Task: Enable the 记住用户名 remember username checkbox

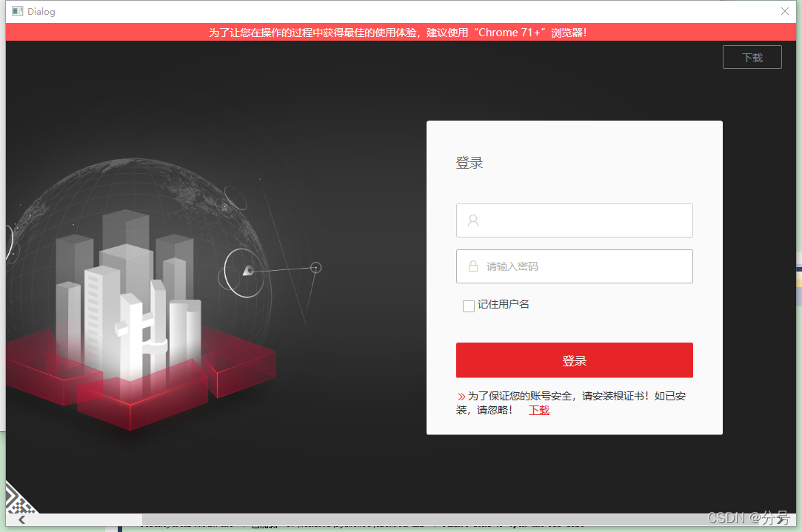Action: (x=468, y=305)
